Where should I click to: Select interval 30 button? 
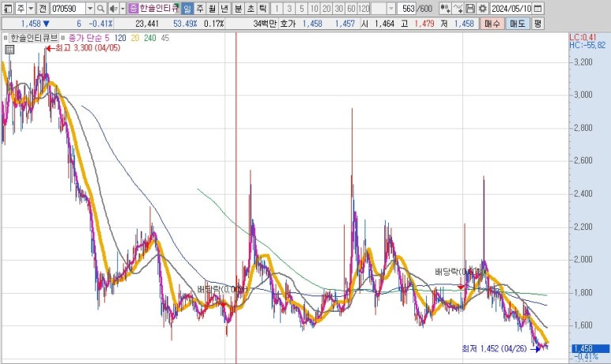click(x=339, y=8)
